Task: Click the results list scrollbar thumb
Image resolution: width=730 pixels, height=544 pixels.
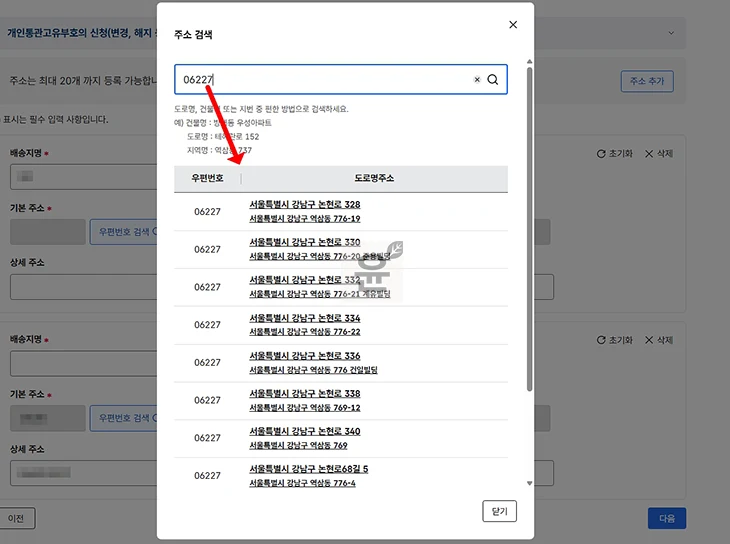Action: [529, 229]
